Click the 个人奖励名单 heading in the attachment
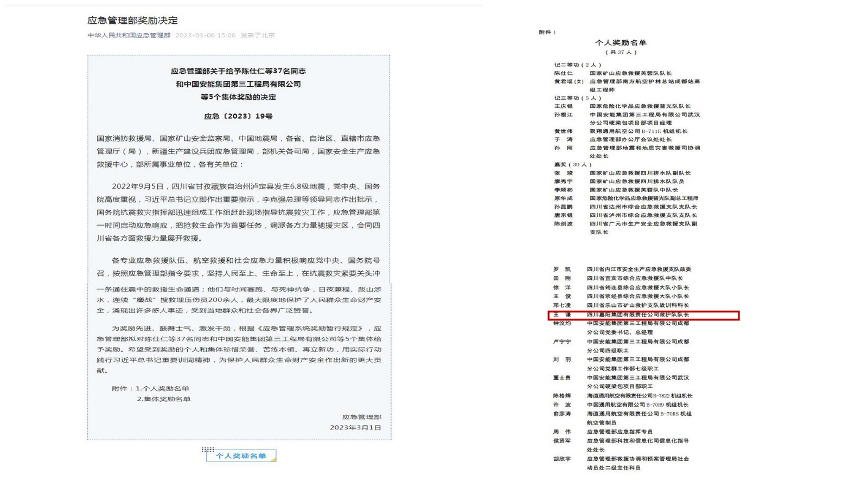 tap(621, 42)
